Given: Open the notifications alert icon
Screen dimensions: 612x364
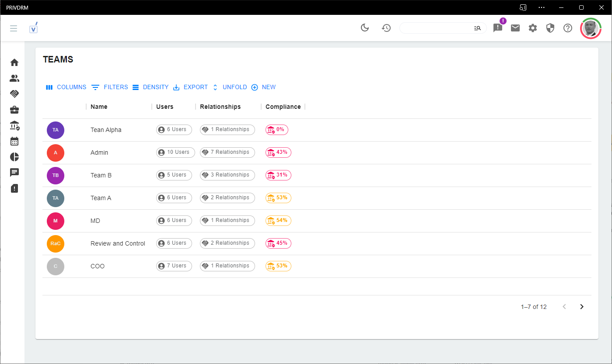Looking at the screenshot, I should point(498,28).
